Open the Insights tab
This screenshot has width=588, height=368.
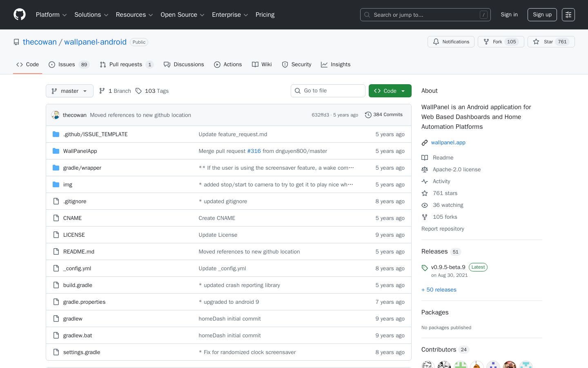click(336, 65)
